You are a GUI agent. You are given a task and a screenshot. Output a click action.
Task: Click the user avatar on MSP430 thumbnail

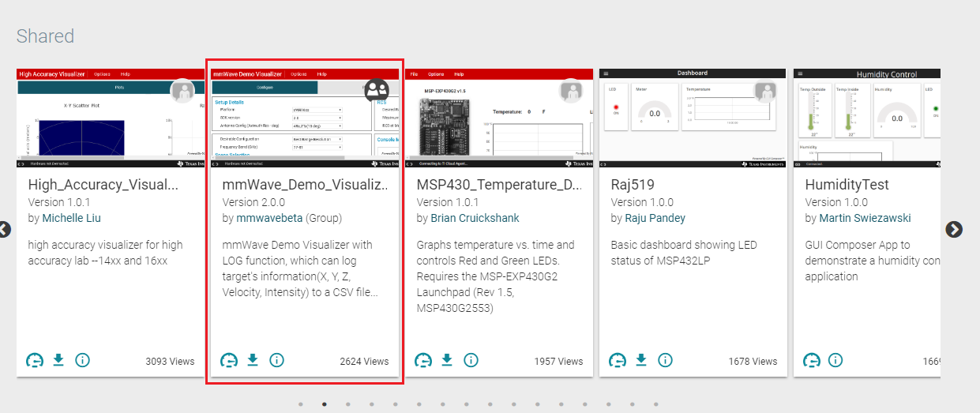tap(571, 91)
